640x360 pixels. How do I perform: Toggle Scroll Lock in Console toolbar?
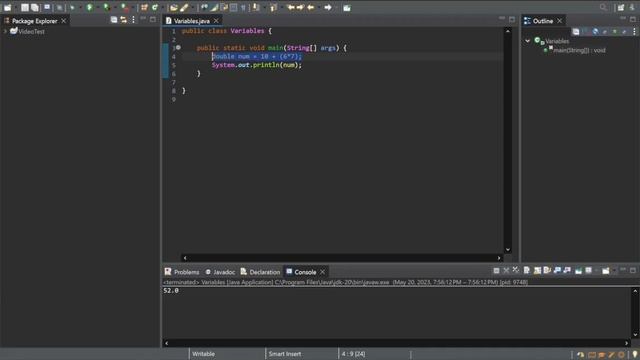point(538,271)
